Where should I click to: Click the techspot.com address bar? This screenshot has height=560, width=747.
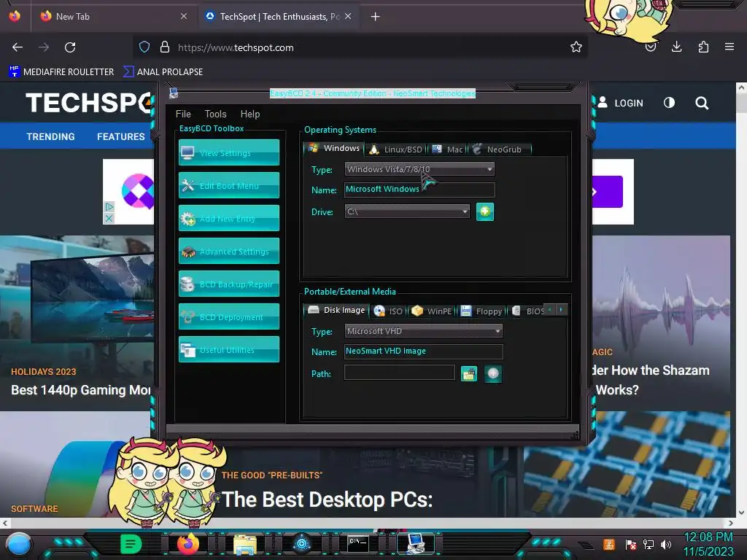click(x=360, y=47)
